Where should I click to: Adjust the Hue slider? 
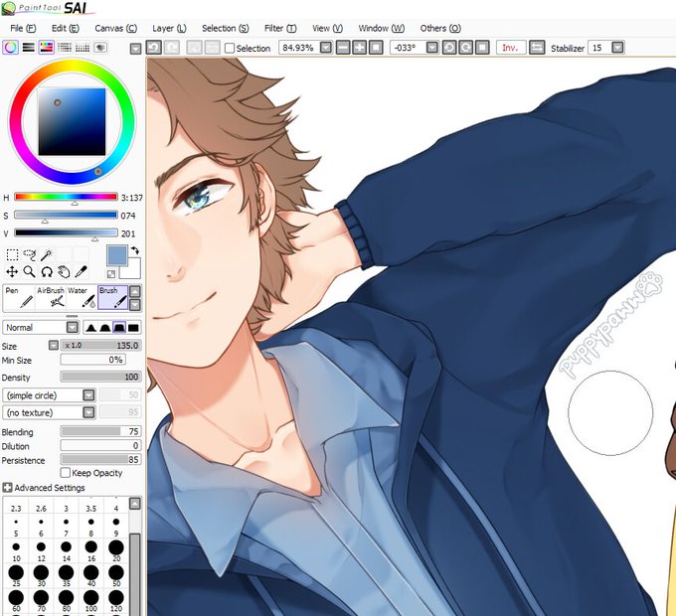66,198
